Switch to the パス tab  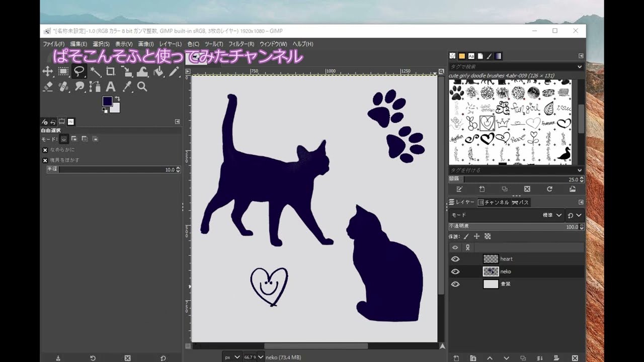[520, 202]
